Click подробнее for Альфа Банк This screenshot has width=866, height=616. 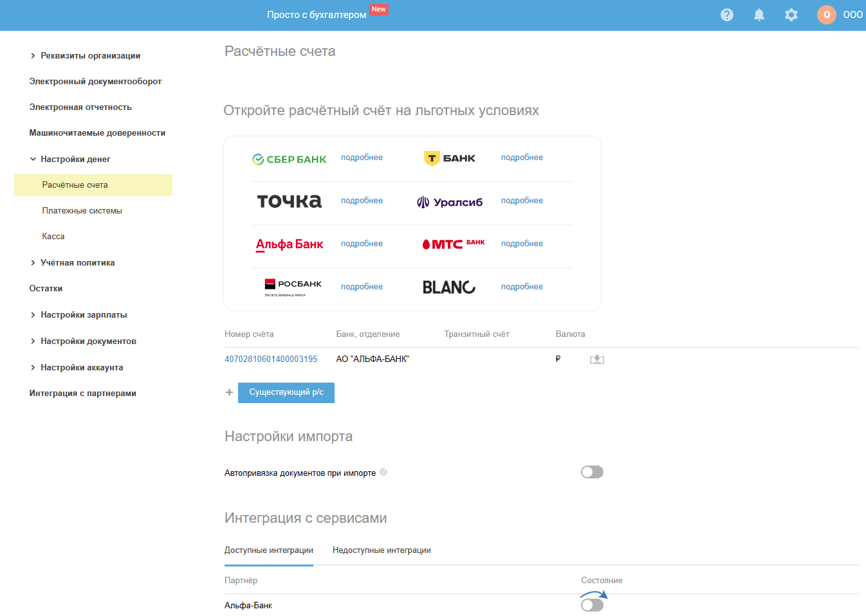coord(362,244)
